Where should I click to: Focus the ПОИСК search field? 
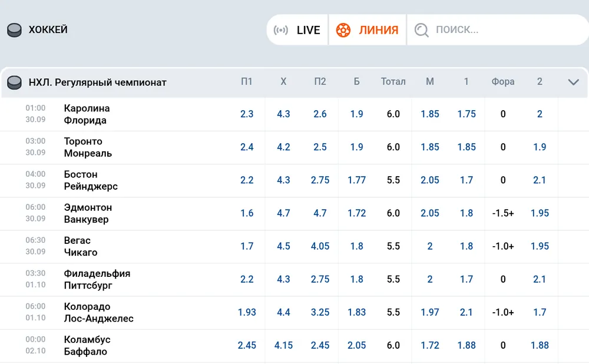pos(498,30)
